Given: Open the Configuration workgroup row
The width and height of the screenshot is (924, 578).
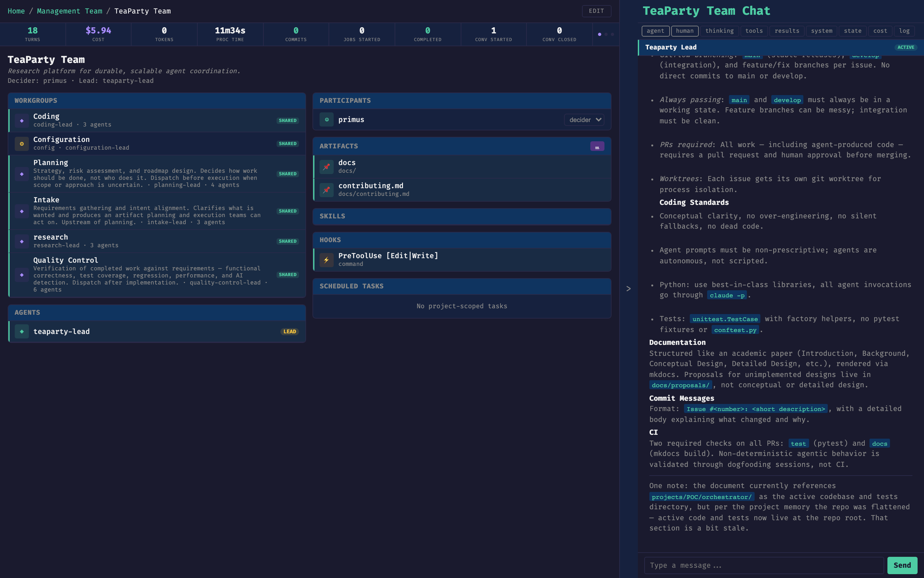Looking at the screenshot, I should [157, 144].
